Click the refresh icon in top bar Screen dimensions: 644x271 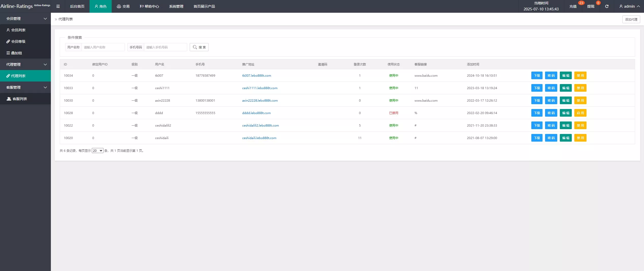(x=607, y=6)
